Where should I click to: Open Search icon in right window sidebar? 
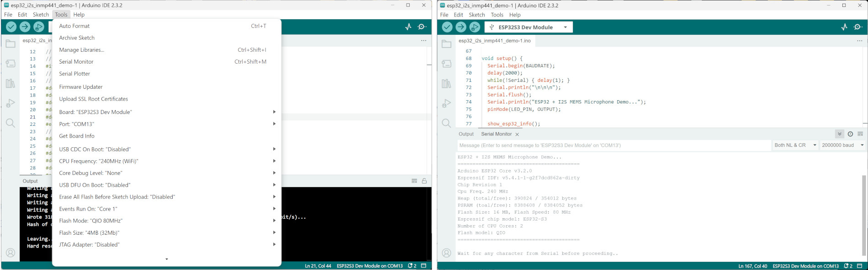click(x=446, y=123)
